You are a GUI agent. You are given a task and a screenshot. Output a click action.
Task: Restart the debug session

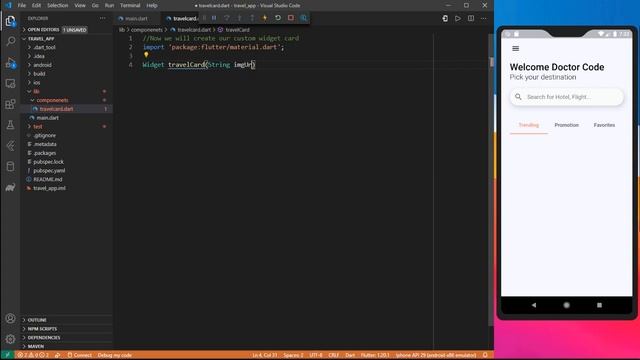pos(278,18)
